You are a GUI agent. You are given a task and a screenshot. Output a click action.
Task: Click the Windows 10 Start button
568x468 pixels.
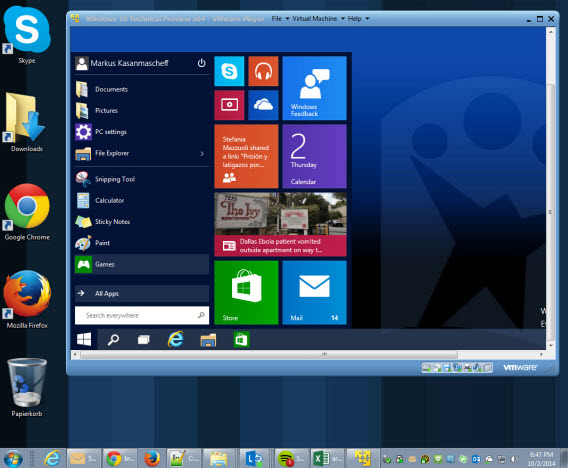pyautogui.click(x=84, y=339)
